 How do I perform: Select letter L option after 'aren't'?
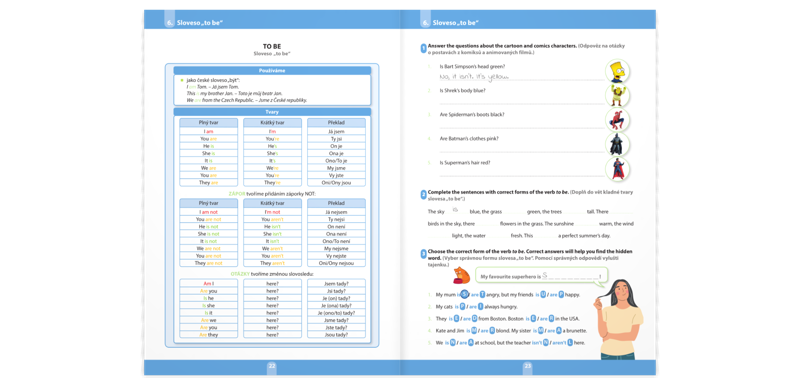pyautogui.click(x=570, y=343)
